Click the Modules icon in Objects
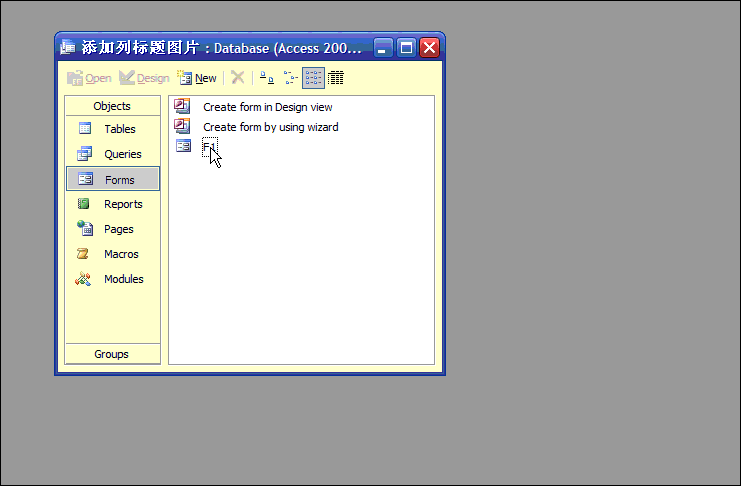Image resolution: width=741 pixels, height=486 pixels. pos(83,279)
